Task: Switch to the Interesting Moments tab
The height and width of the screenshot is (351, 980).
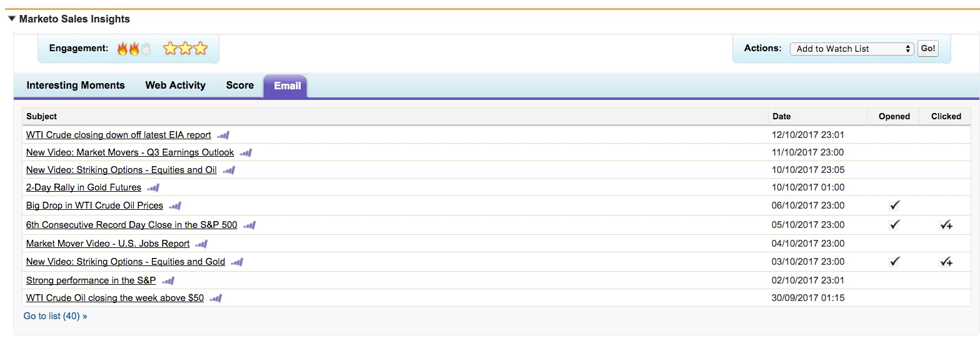Action: click(76, 86)
